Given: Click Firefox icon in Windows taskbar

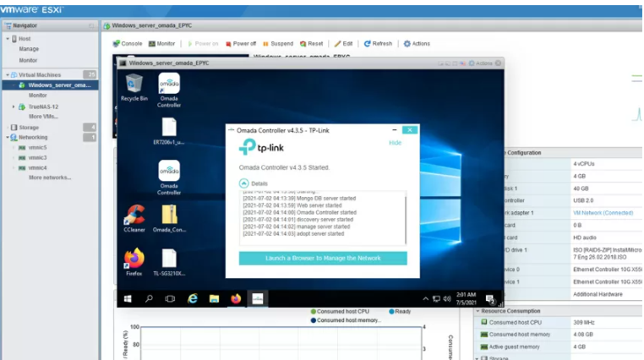Looking at the screenshot, I should pyautogui.click(x=236, y=298).
